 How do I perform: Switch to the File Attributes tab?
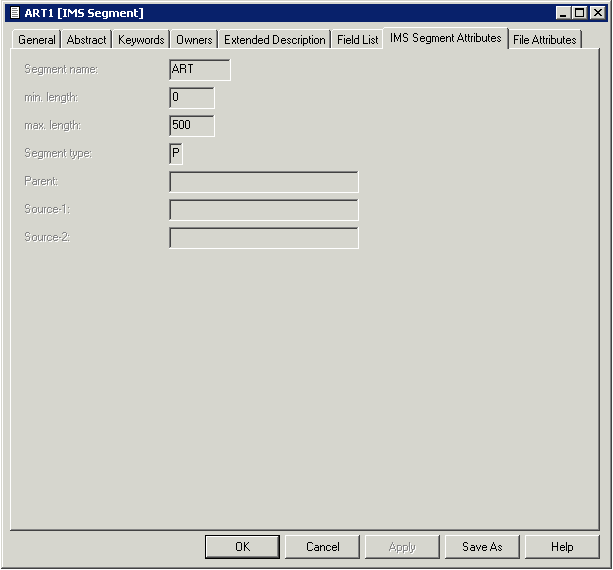[544, 40]
